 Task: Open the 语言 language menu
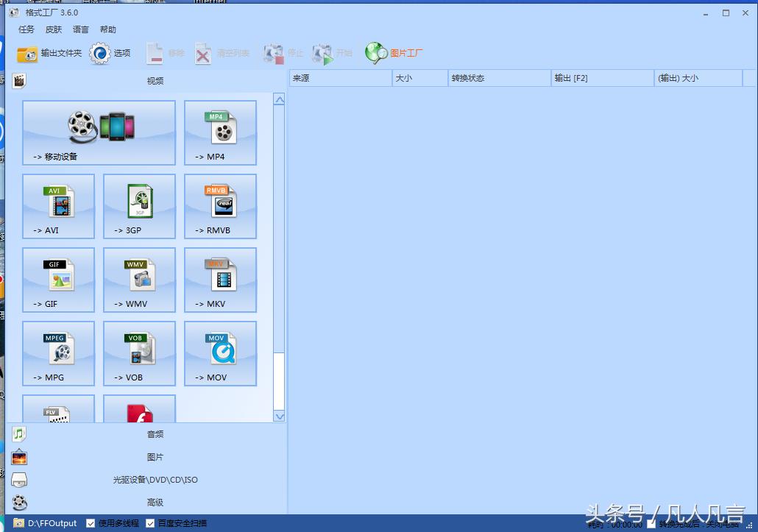pyautogui.click(x=81, y=29)
